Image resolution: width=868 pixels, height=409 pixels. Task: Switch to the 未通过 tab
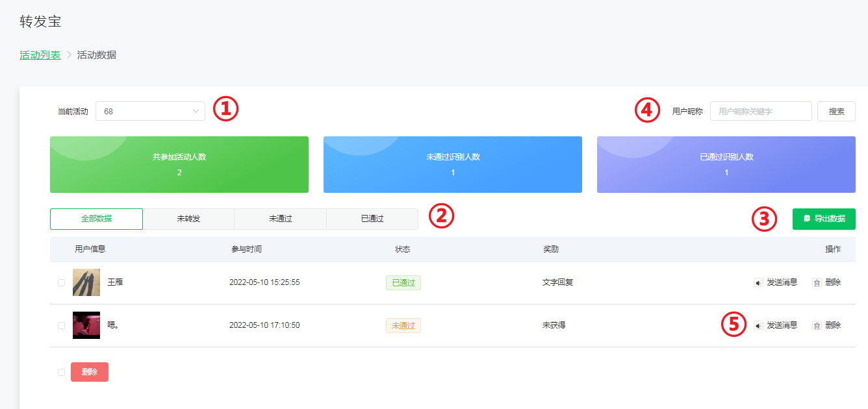(280, 219)
